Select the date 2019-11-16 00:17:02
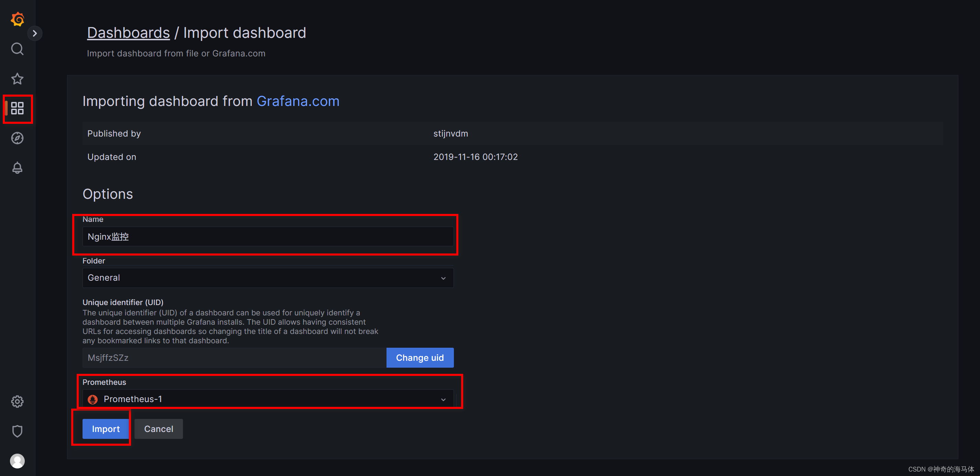 (475, 157)
